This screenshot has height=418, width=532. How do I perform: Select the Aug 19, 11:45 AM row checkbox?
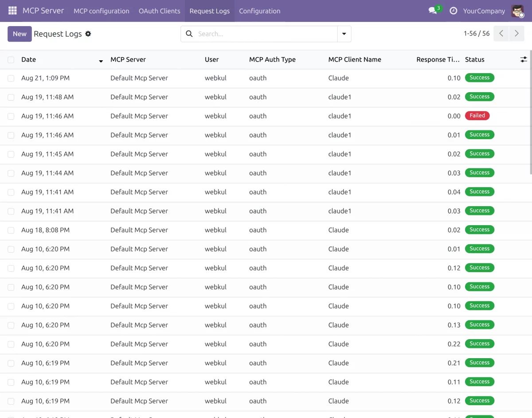pos(11,154)
